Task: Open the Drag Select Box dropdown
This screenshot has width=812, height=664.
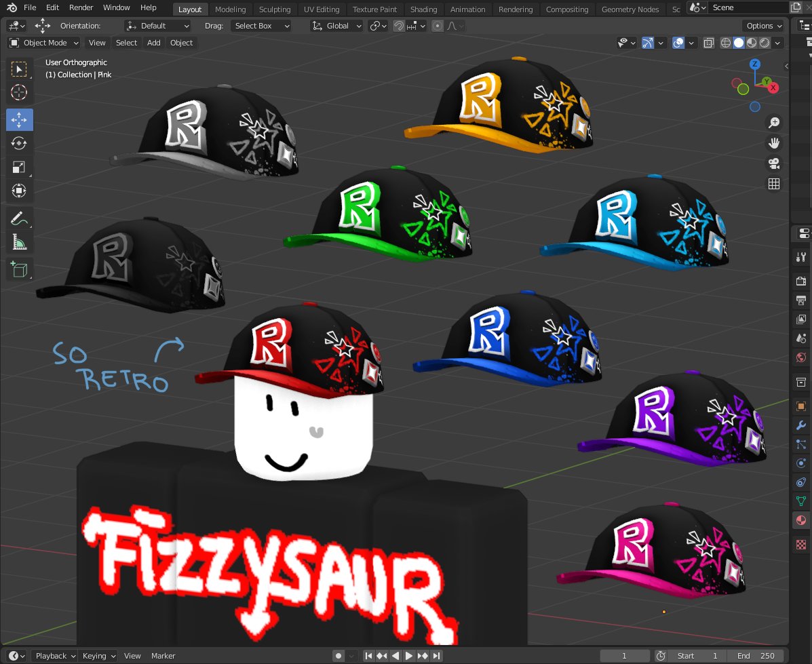Action: [x=261, y=26]
